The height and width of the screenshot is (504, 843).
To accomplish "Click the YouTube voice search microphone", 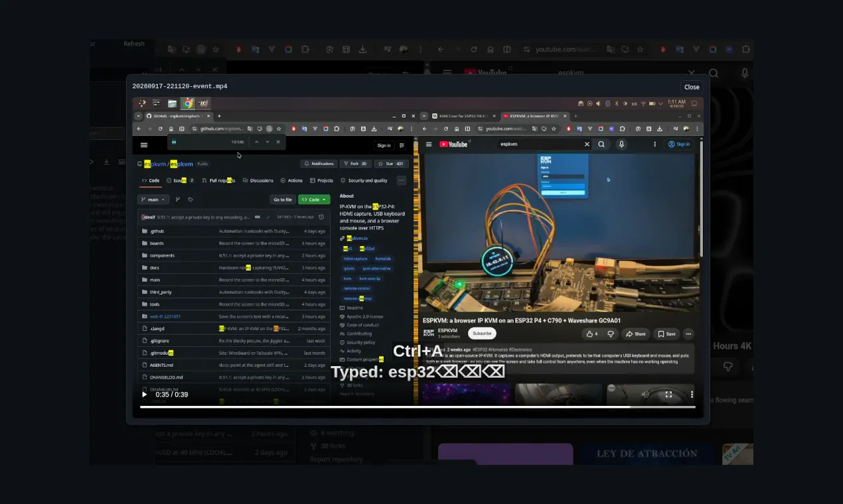I will point(621,144).
